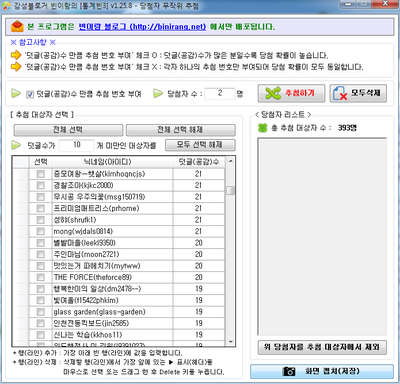
Task: Click the 당첨자 수 input field
Action: [220, 94]
